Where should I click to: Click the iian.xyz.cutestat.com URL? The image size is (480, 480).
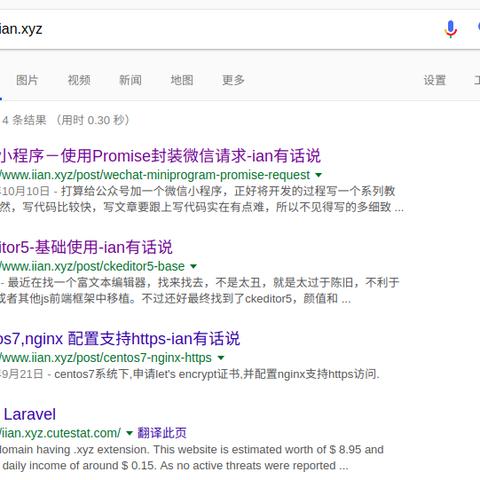coord(60,433)
